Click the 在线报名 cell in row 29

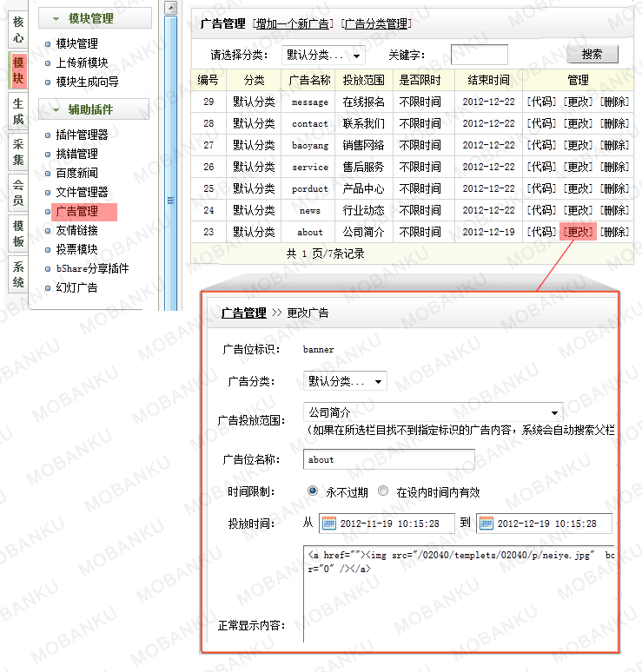(x=364, y=102)
